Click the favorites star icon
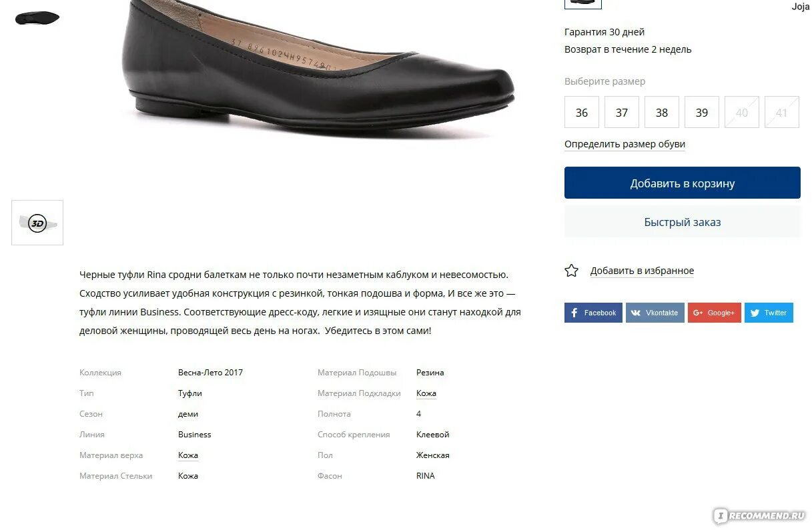The image size is (812, 530). (571, 271)
